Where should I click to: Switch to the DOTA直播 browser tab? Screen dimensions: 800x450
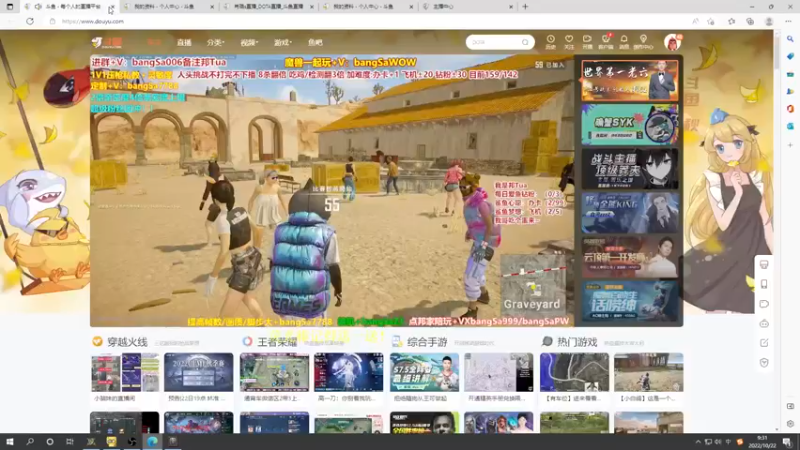coord(269,7)
